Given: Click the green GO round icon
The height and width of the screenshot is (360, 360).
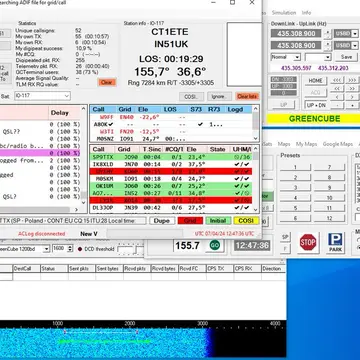Looking at the screenshot, I should [x=215, y=246].
